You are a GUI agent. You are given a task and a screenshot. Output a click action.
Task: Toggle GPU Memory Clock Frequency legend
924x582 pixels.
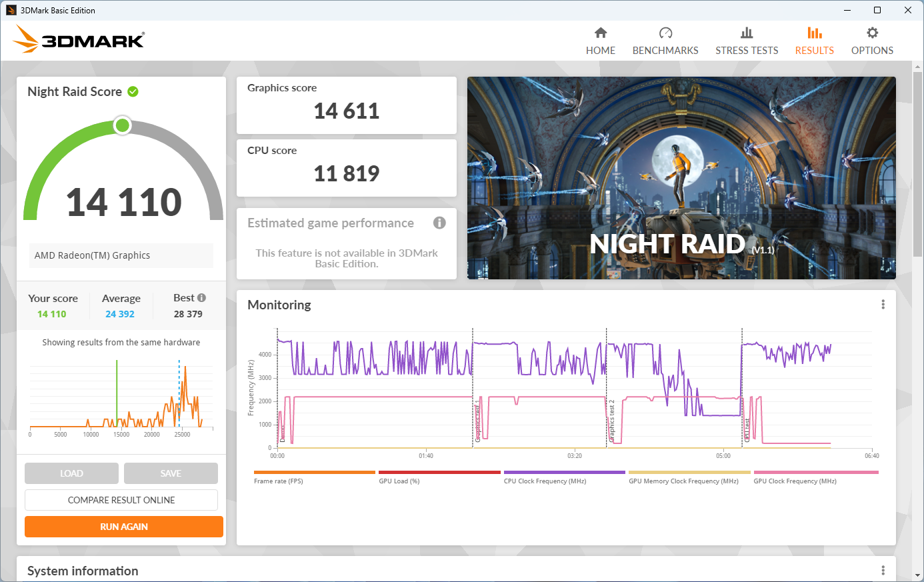point(689,477)
